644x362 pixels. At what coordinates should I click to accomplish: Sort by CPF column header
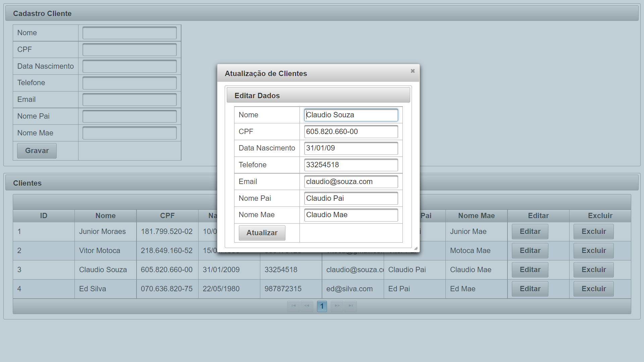tap(167, 216)
